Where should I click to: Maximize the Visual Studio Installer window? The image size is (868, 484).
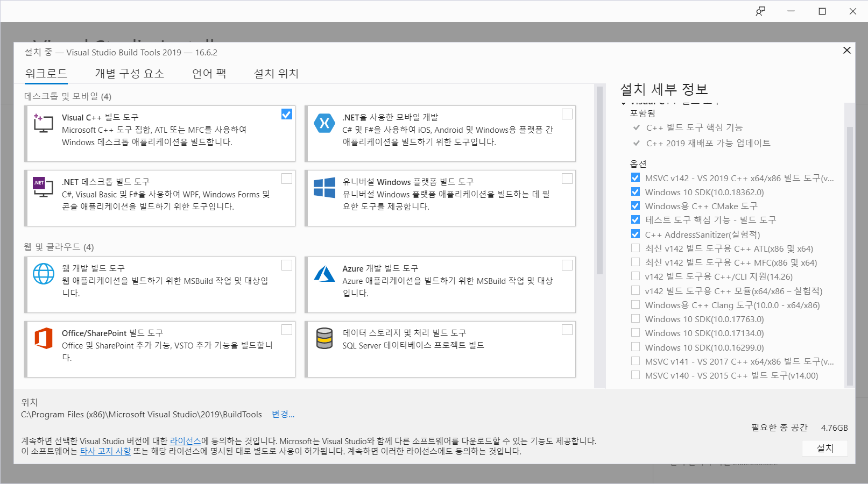tap(822, 11)
